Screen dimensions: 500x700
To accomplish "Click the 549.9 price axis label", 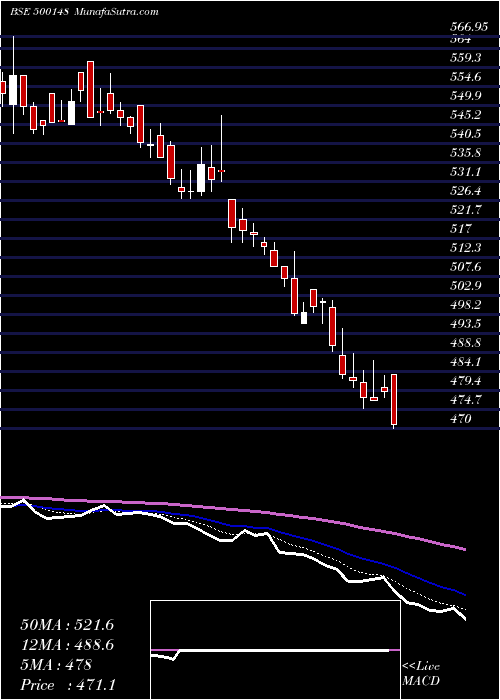I will [465, 96].
